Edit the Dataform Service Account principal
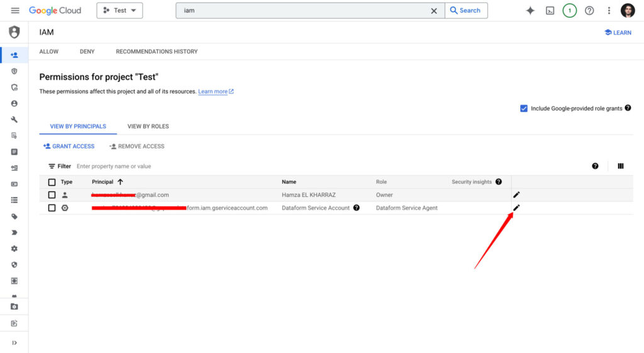644x353 pixels. [x=516, y=208]
